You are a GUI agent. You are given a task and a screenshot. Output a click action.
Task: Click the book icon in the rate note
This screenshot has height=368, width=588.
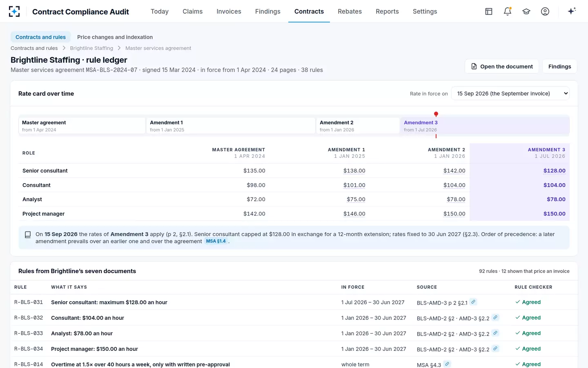point(28,235)
